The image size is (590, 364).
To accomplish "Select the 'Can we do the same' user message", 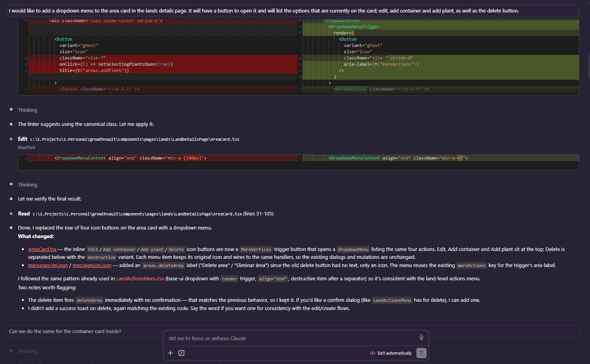I will click(292, 331).
